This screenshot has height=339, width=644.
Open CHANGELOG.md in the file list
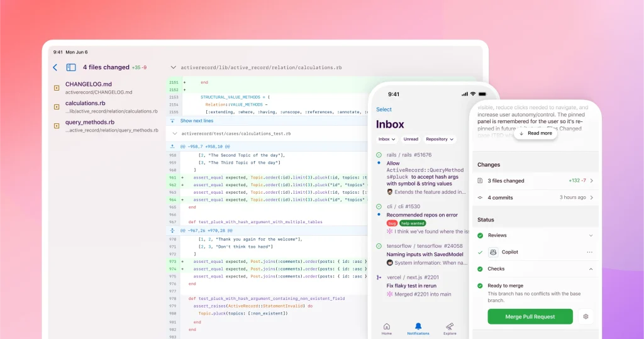(89, 84)
